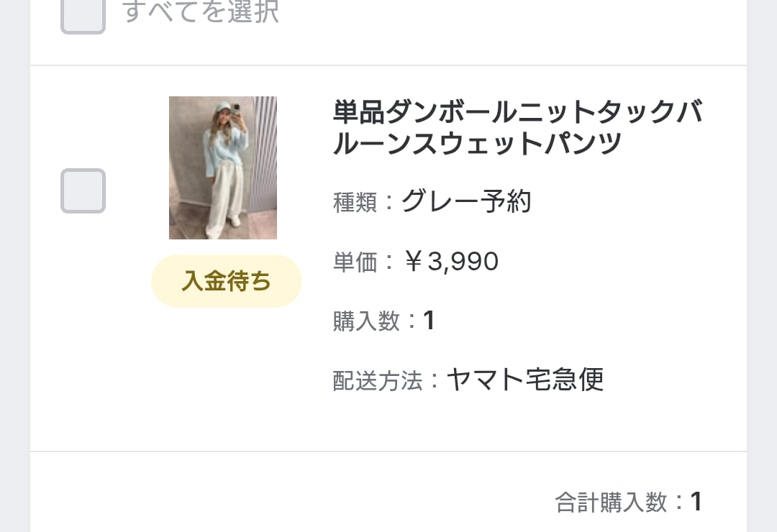Click the すべてを選択 label text
Viewport: 777px width, 532px height.
[201, 12]
